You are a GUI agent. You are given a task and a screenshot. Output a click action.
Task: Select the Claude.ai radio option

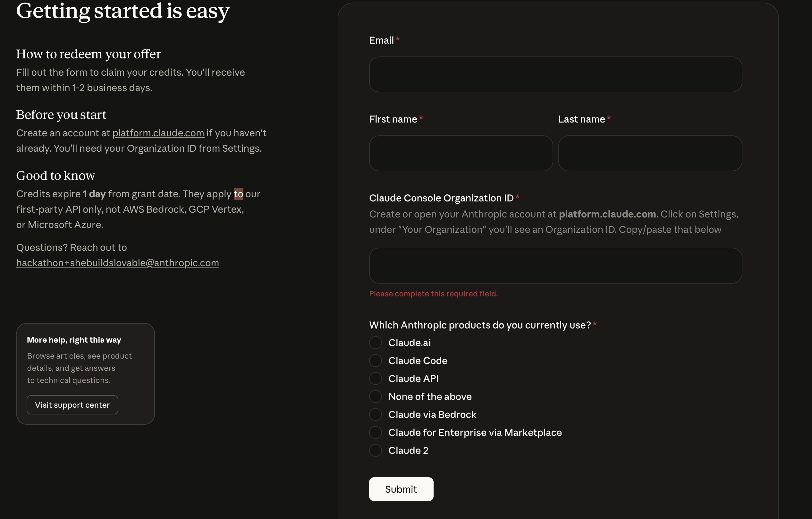(x=375, y=343)
